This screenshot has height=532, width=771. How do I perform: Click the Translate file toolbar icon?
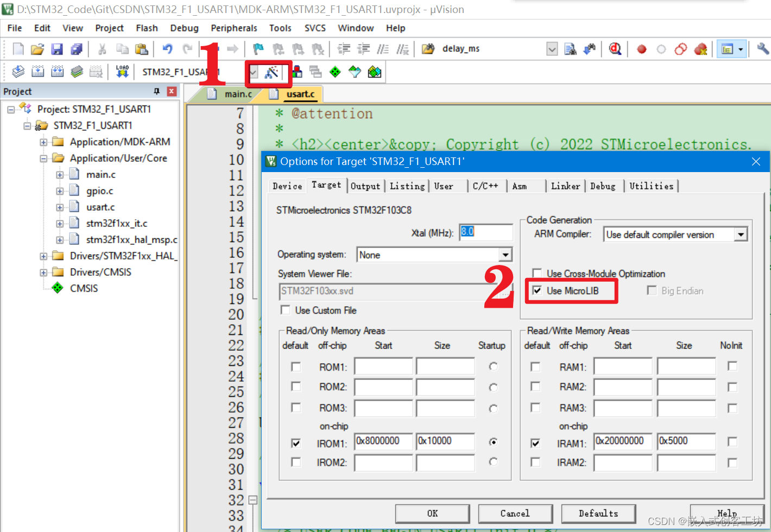pyautogui.click(x=18, y=72)
